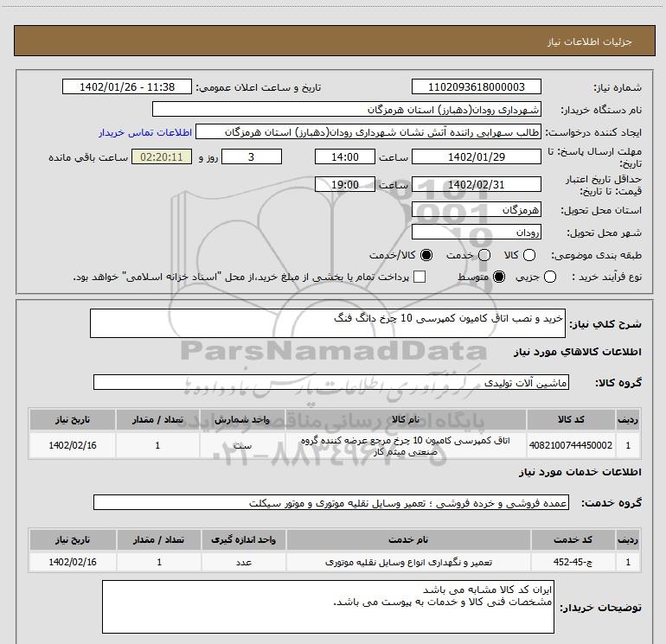Click the service group field عمده فروشی
The height and width of the screenshot is (644, 666).
[331, 502]
